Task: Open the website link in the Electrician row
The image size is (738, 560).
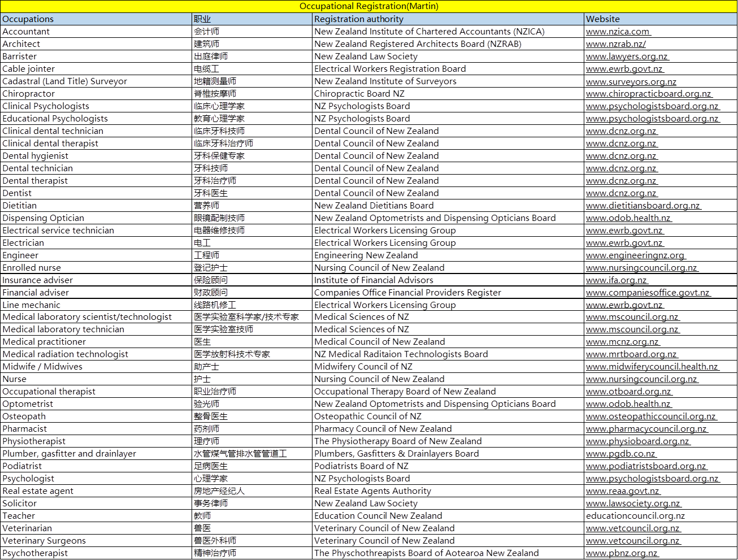Action: tap(624, 243)
